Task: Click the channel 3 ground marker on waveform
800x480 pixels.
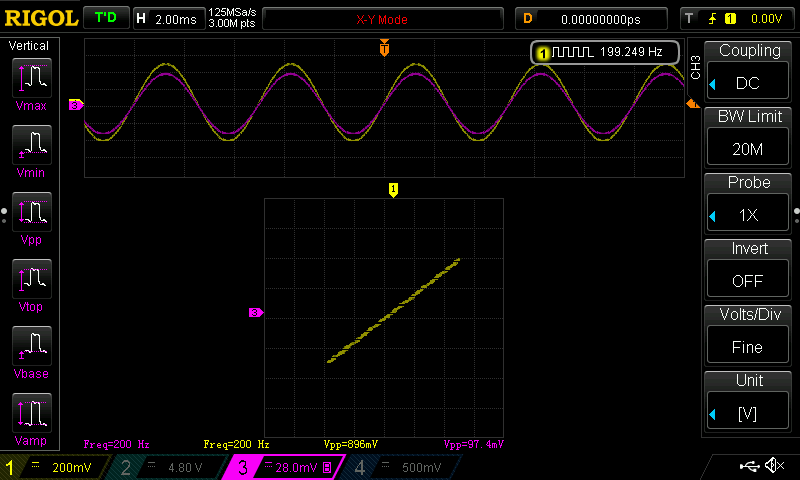Action: tap(76, 105)
